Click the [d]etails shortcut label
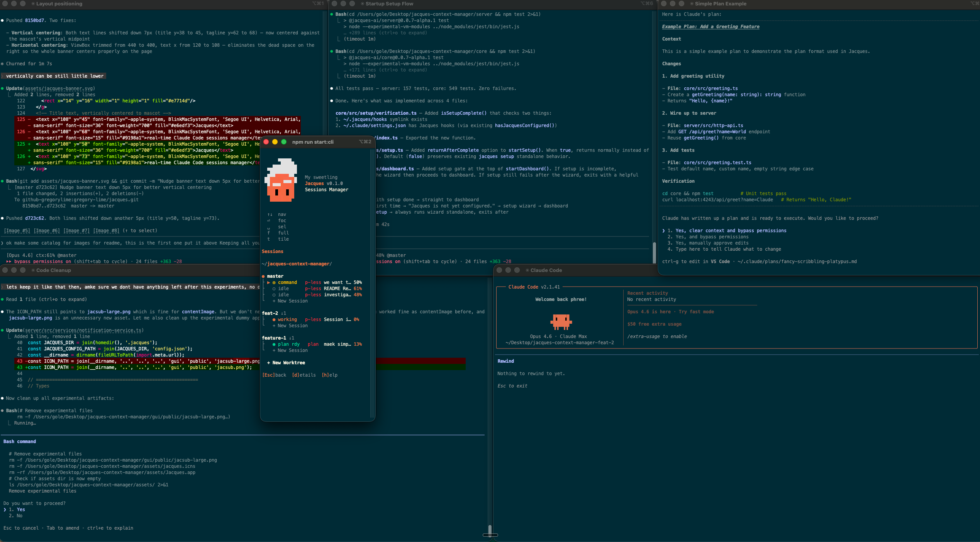Image resolution: width=980 pixels, height=542 pixels. tap(304, 375)
